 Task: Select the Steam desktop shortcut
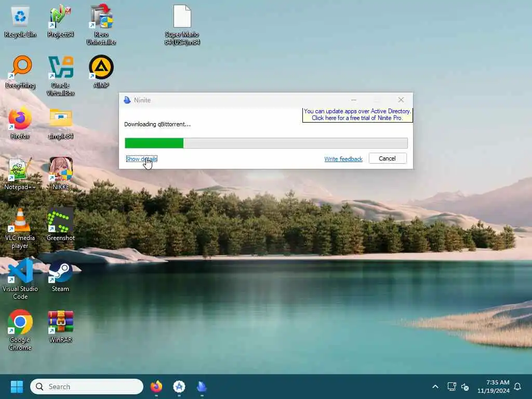(x=60, y=276)
